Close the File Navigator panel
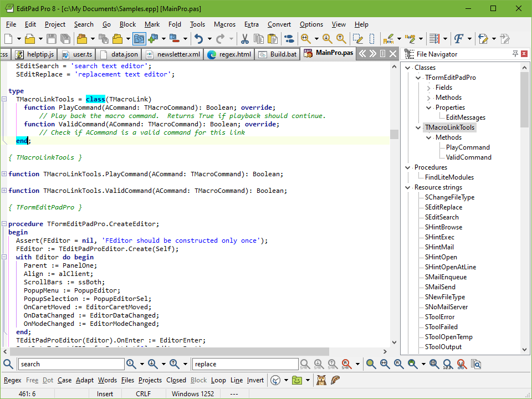Viewport: 532px width, 399px height. coord(524,54)
